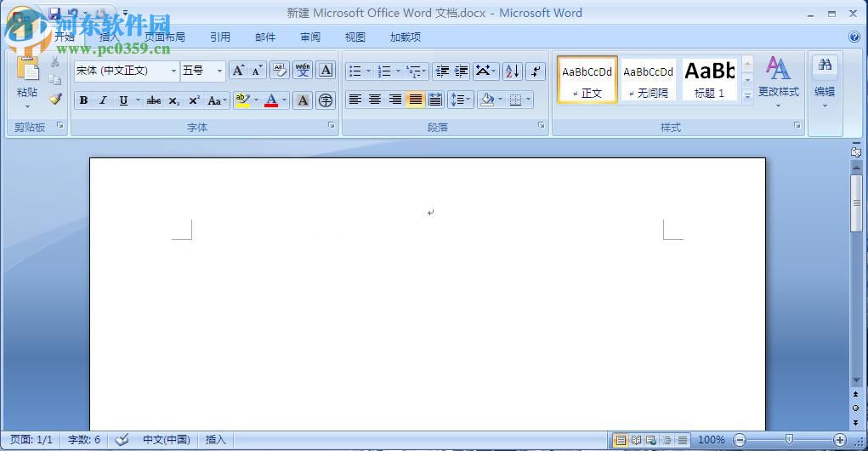Apply the red font color

(x=271, y=101)
